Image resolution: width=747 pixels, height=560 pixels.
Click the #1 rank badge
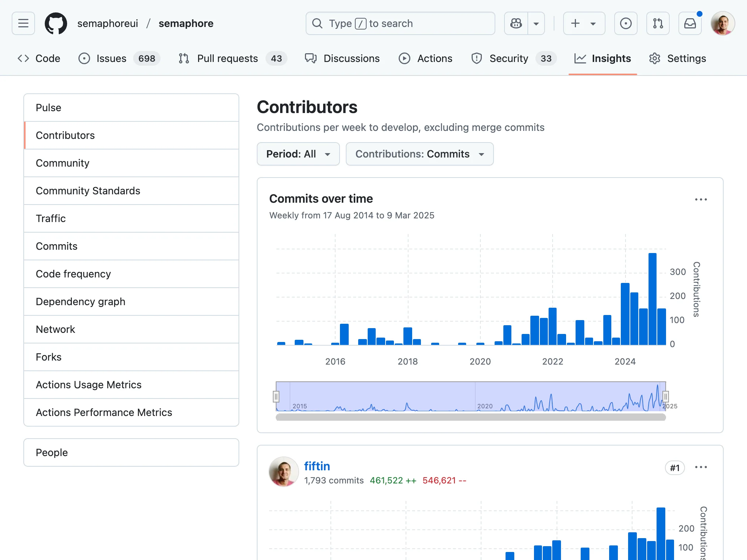click(675, 468)
